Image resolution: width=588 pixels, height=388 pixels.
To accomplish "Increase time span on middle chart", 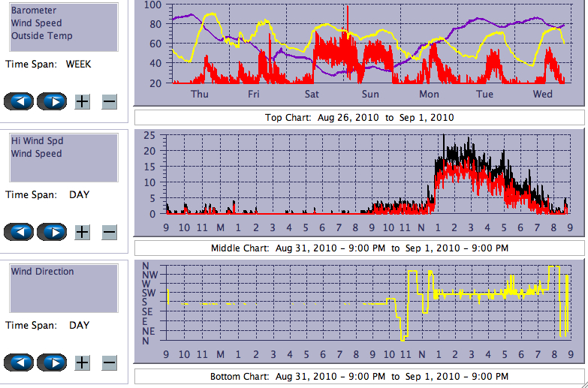I will coord(83,232).
